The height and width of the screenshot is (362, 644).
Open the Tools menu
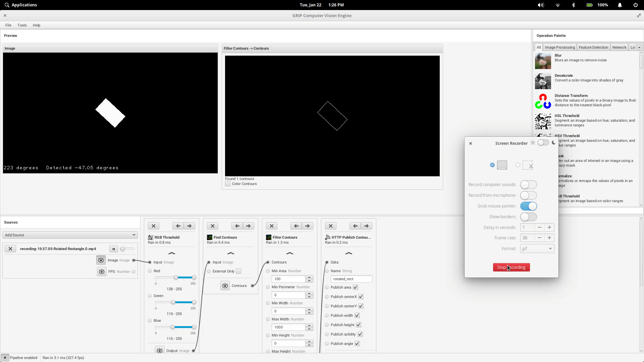[x=22, y=25]
